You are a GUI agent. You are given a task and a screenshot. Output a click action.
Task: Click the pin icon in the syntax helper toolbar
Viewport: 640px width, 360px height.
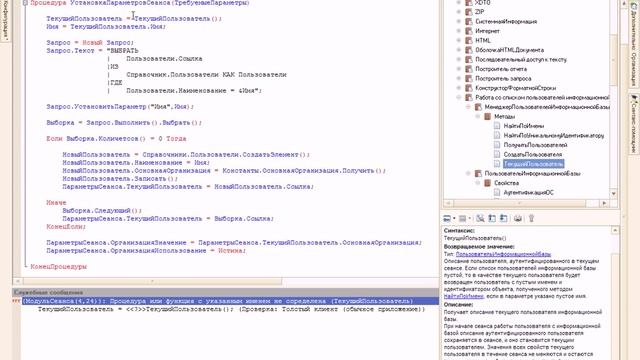[x=531, y=219]
